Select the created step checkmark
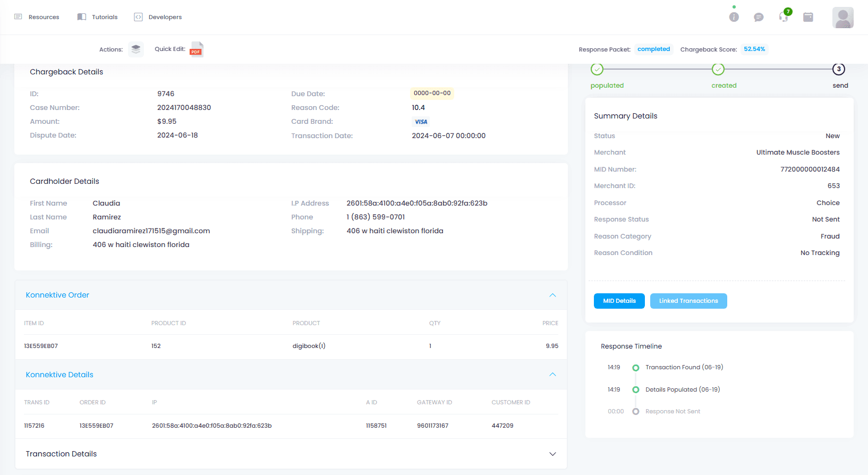This screenshot has width=868, height=475. coord(718,69)
